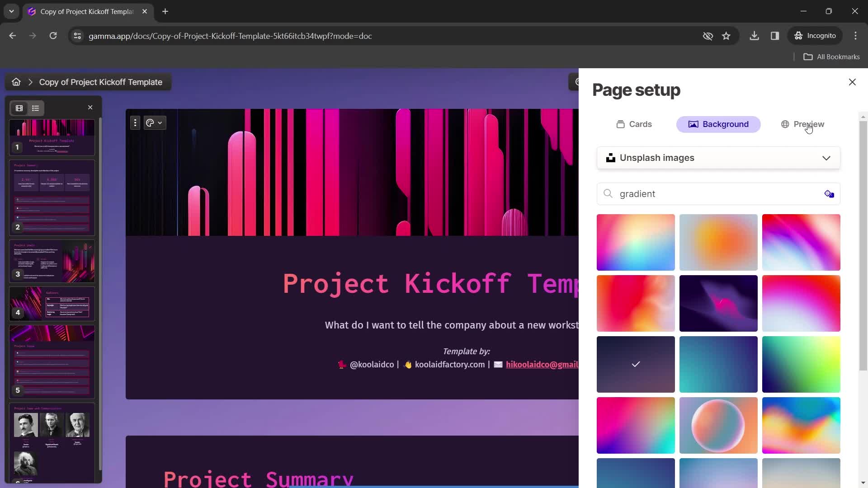This screenshot has height=488, width=868.
Task: Click the address bar URL
Action: click(x=230, y=36)
